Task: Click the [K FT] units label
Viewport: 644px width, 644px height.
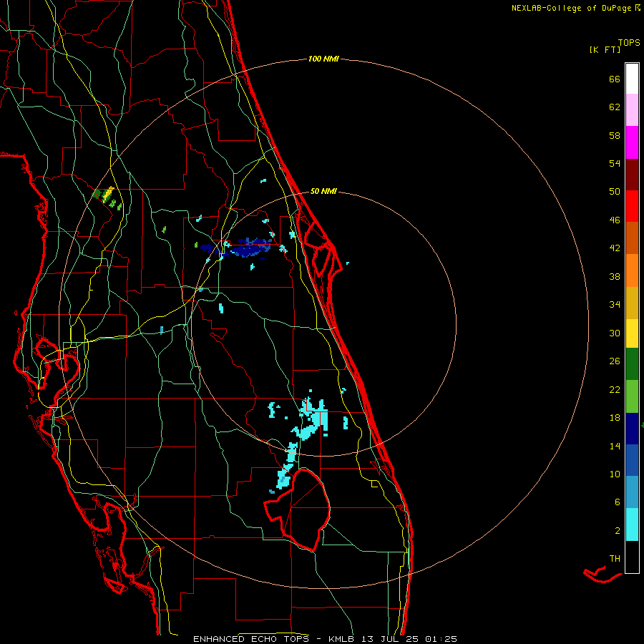Action: 605,49
